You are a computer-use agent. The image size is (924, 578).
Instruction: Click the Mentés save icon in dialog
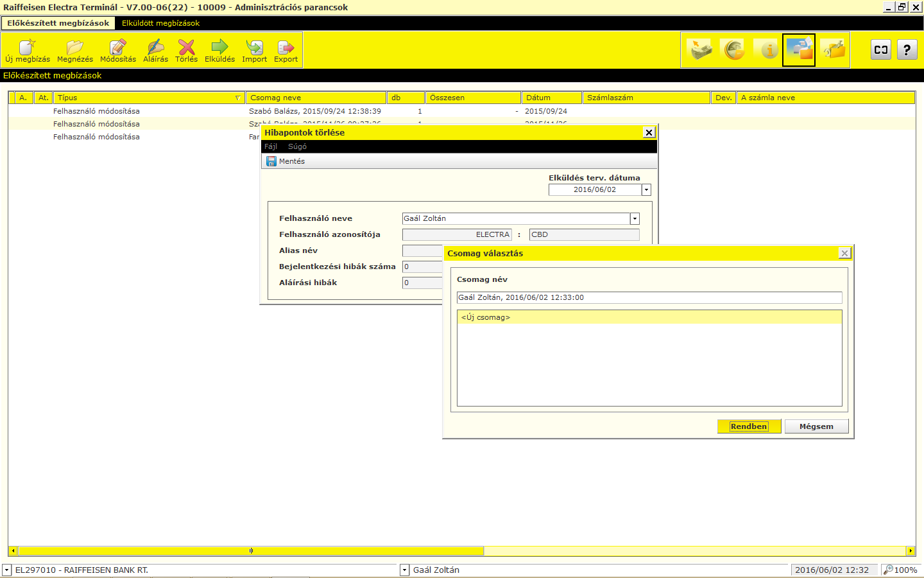click(x=271, y=161)
